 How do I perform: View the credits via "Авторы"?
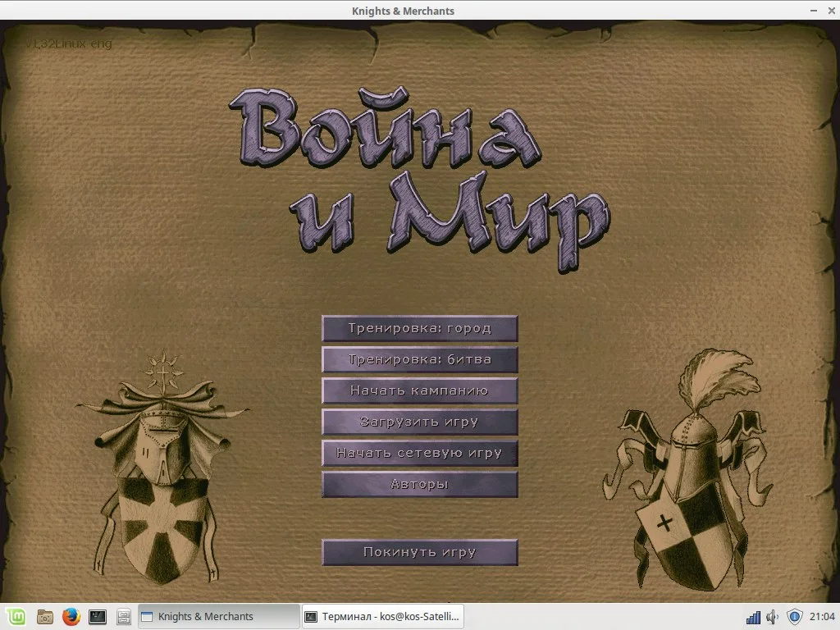pyautogui.click(x=419, y=484)
